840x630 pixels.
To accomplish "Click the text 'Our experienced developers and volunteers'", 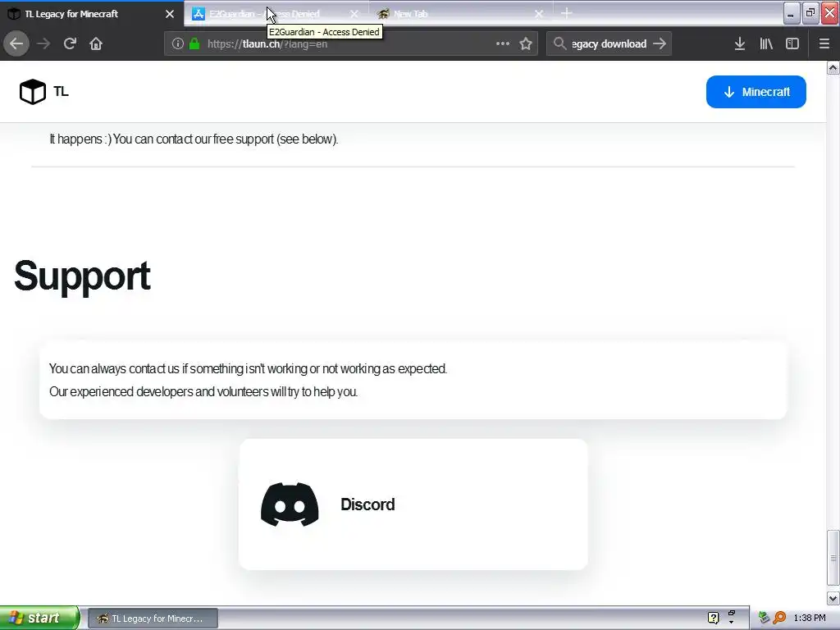I will coord(203,391).
